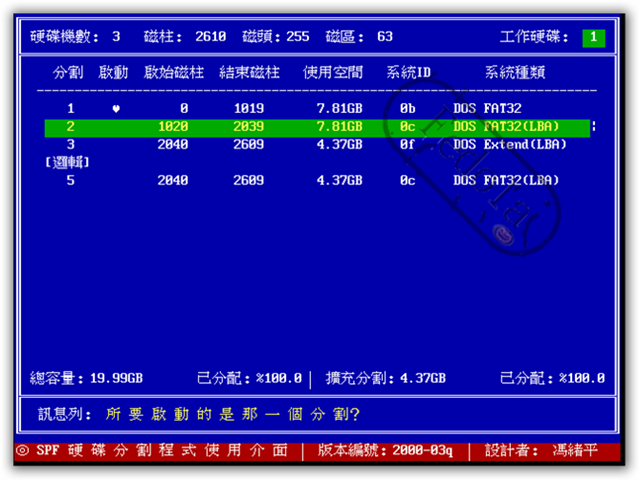
Task: Select partition 3 DOS Extend(LBA) row
Action: pyautogui.click(x=316, y=144)
